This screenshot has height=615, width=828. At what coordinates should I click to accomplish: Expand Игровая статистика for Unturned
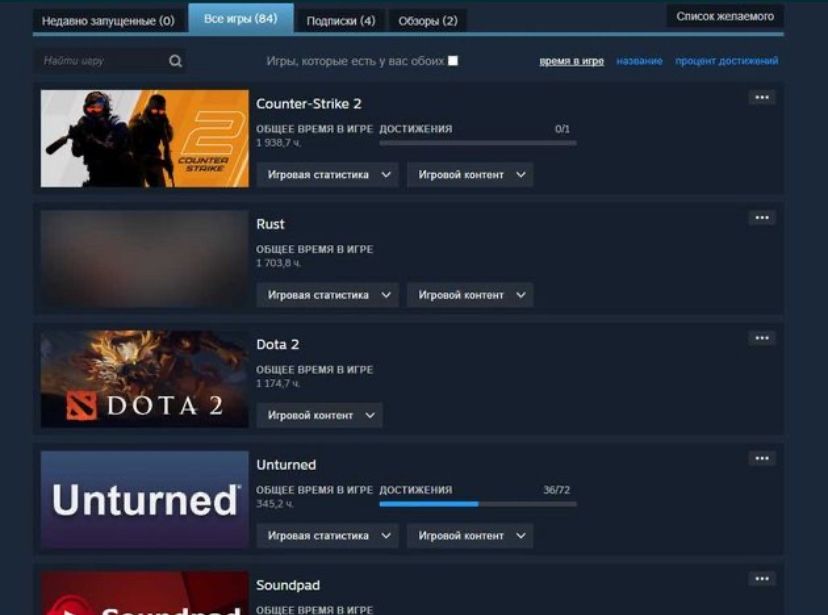(x=327, y=536)
